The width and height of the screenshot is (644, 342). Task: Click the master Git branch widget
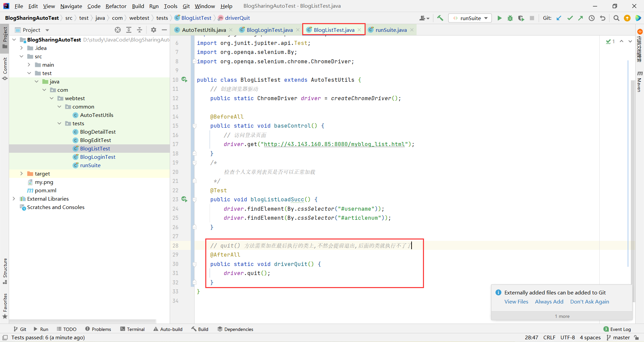click(618, 337)
